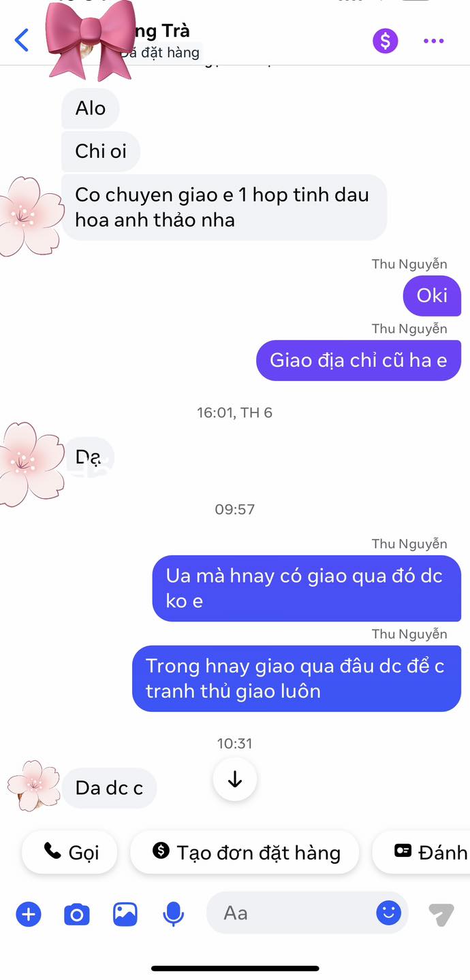Open the purple dollar payment icon

point(385,41)
